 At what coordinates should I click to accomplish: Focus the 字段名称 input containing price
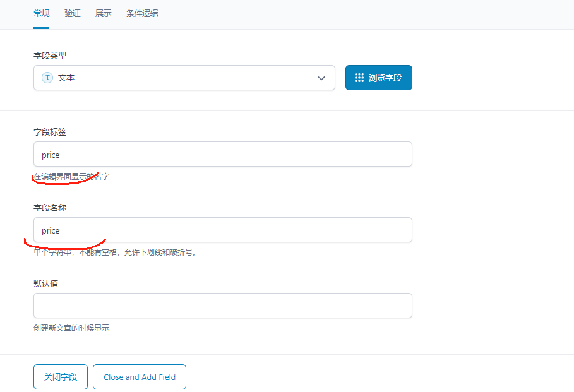click(x=222, y=230)
